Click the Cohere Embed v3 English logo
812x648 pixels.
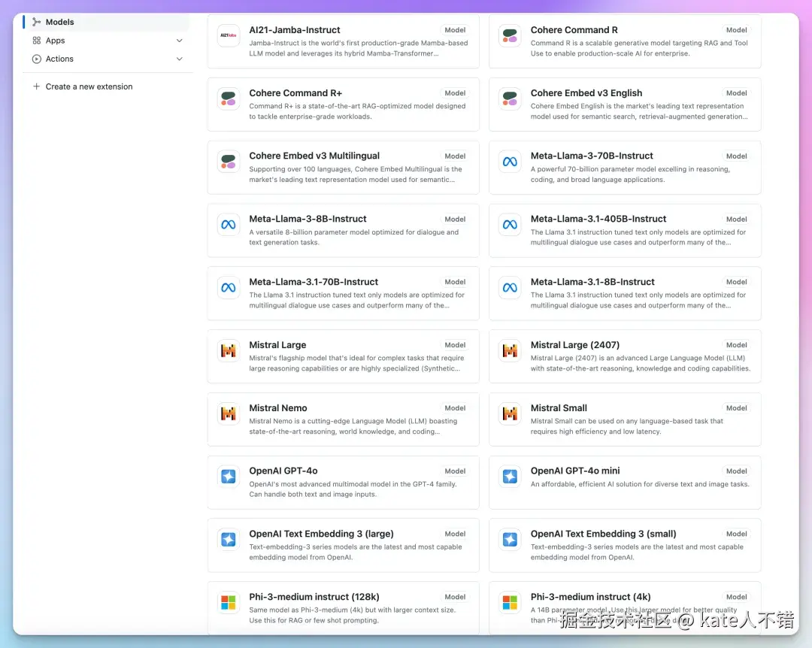pos(510,98)
